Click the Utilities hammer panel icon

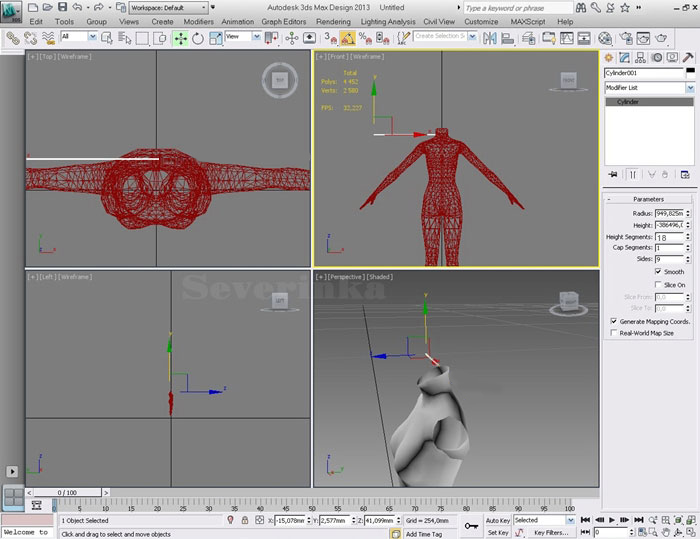click(689, 58)
